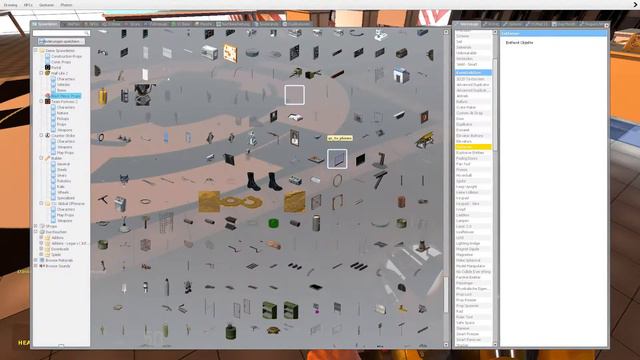Viewport: 640px width, 360px height.
Task: Spawn the blue cat mask prop
Action: (124, 179)
